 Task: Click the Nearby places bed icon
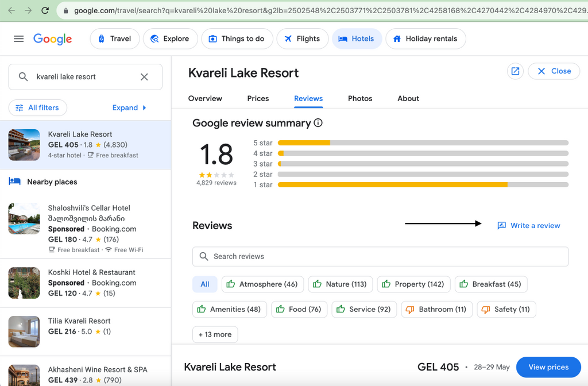(x=14, y=182)
